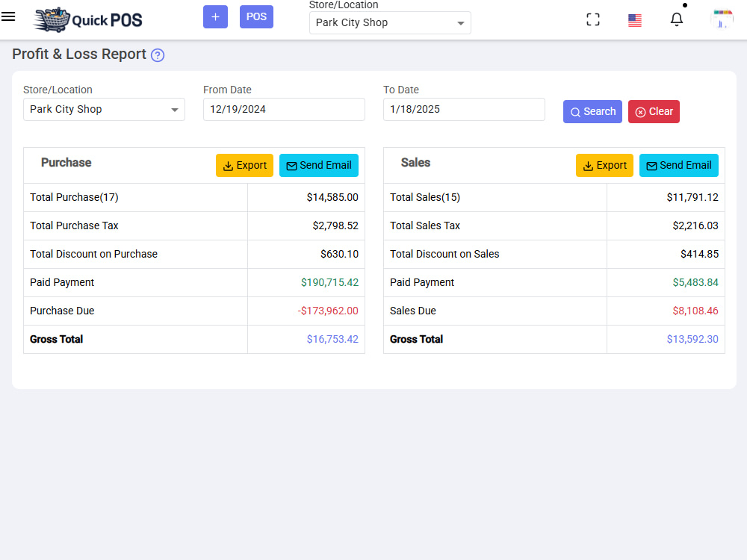Click the Total Discount on Sales label
This screenshot has height=560, width=747.
[x=444, y=255]
